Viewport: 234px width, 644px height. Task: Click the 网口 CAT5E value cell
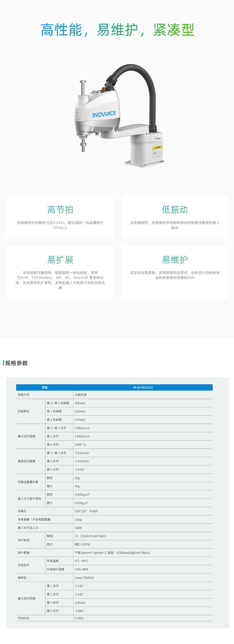click(x=82, y=544)
